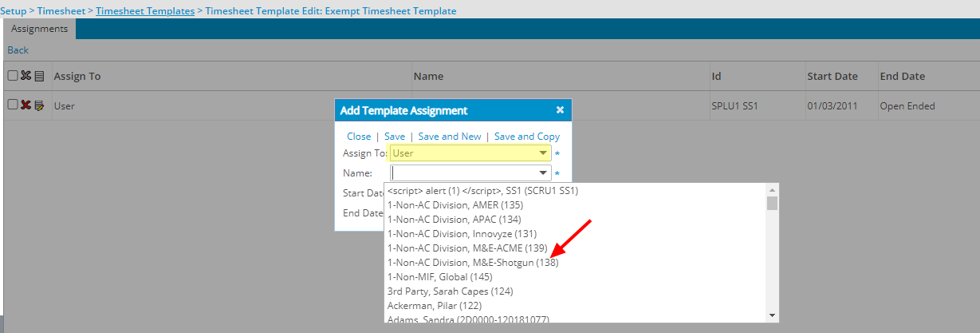Click Close link in the dialog
Viewport: 980px width, 333px height.
tap(359, 137)
